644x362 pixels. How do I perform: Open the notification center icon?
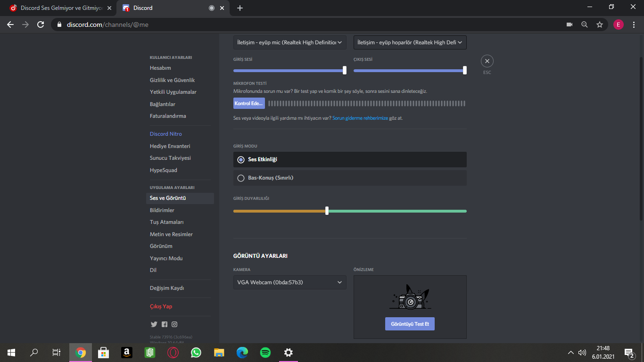click(x=629, y=353)
